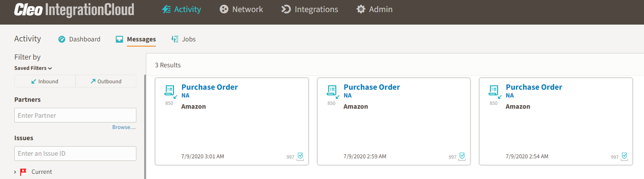Click the 997 acknowledgment icon on 3:01 AM card

tap(300, 157)
